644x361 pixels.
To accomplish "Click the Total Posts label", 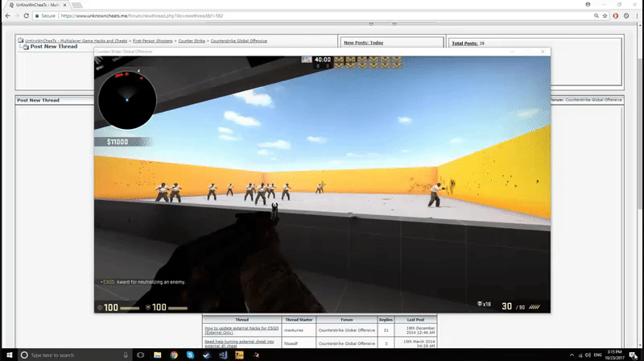I will [x=464, y=44].
